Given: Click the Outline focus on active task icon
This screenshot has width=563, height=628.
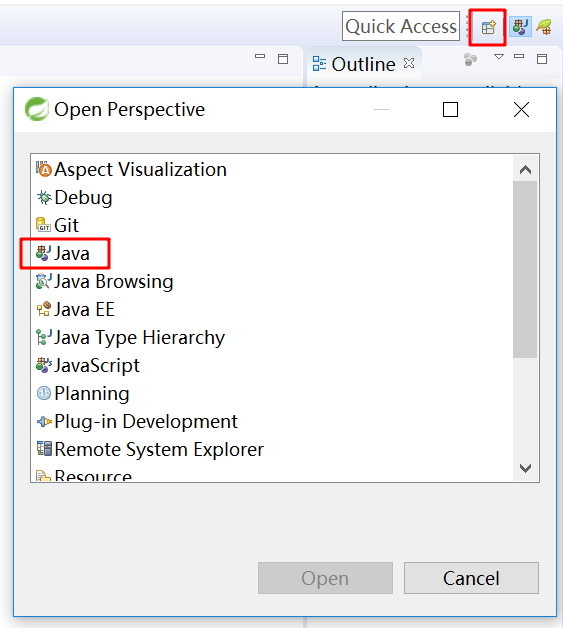Looking at the screenshot, I should pos(470,60).
